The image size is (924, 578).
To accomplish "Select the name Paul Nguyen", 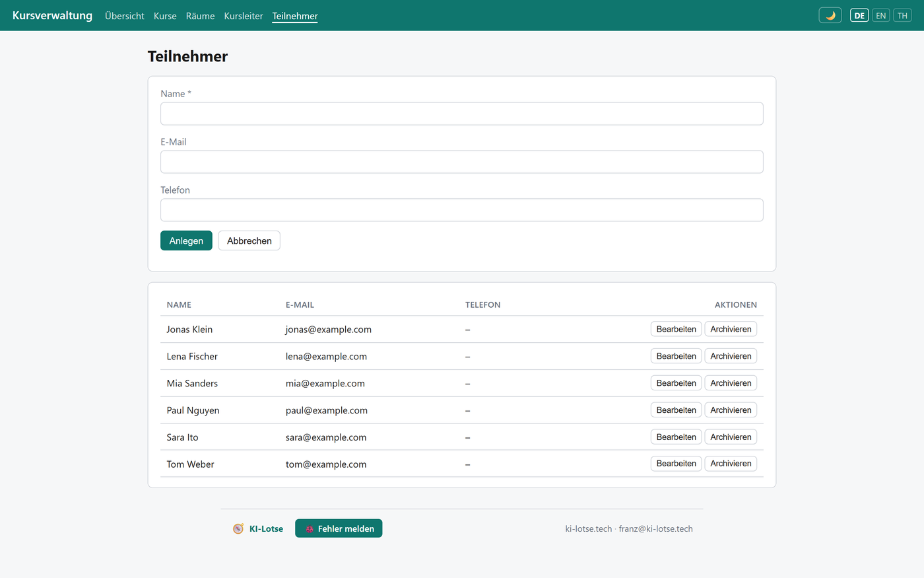I will point(193,411).
